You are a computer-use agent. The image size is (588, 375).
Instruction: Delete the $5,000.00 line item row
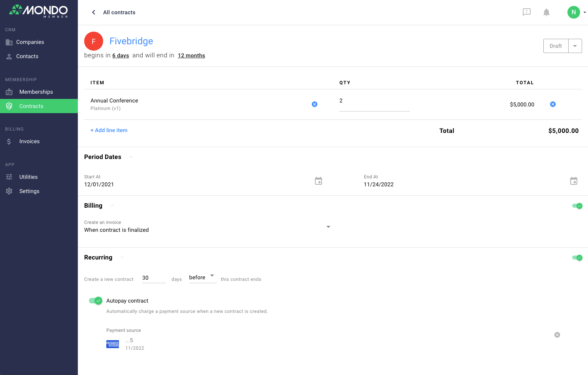pyautogui.click(x=553, y=104)
